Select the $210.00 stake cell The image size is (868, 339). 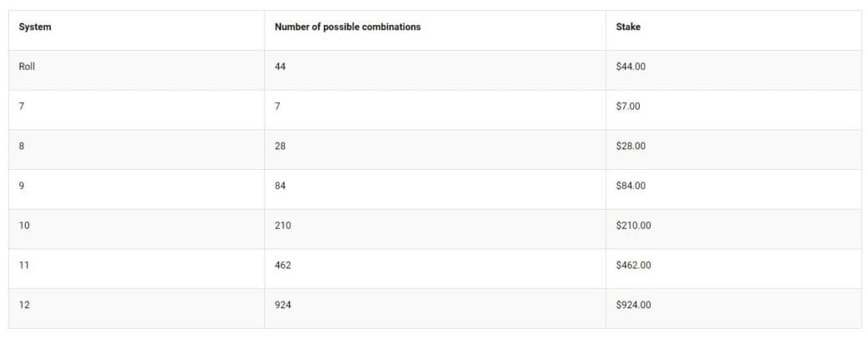[x=633, y=226]
